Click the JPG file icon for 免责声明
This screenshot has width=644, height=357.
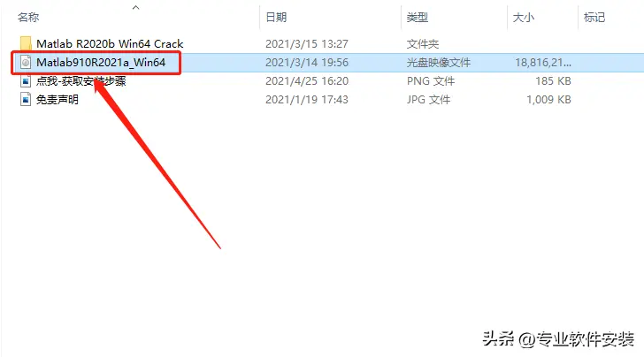pos(26,99)
